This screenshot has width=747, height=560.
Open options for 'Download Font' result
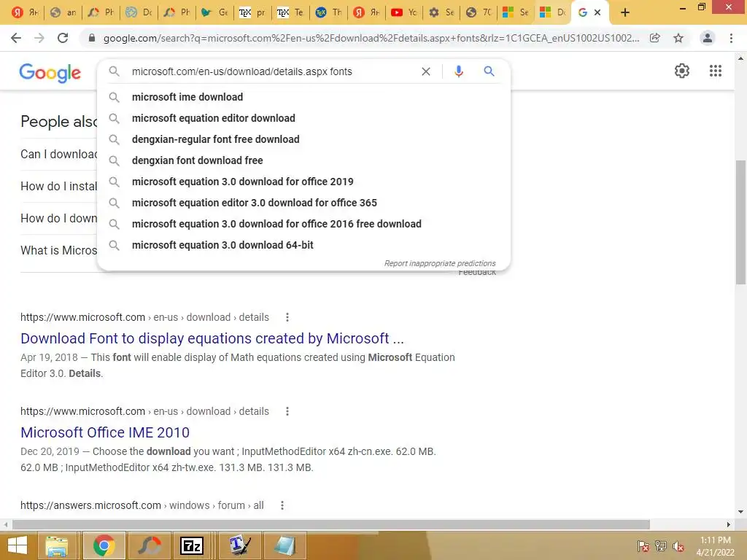287,317
